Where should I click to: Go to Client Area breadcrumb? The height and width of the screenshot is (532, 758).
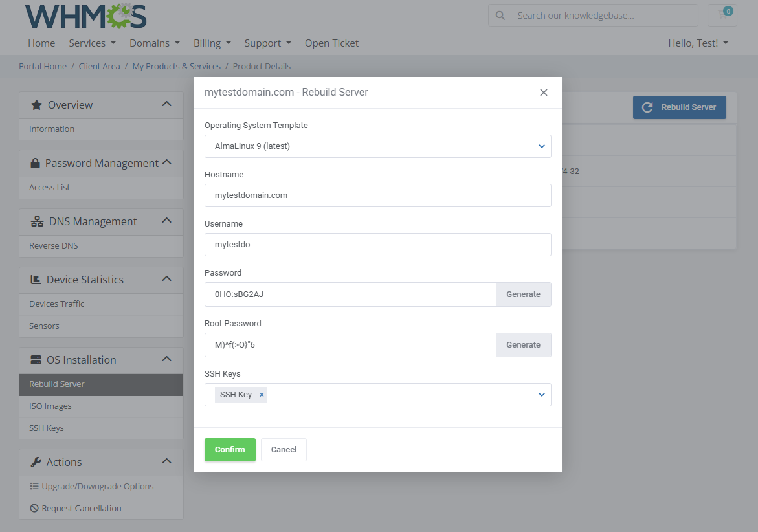point(99,66)
